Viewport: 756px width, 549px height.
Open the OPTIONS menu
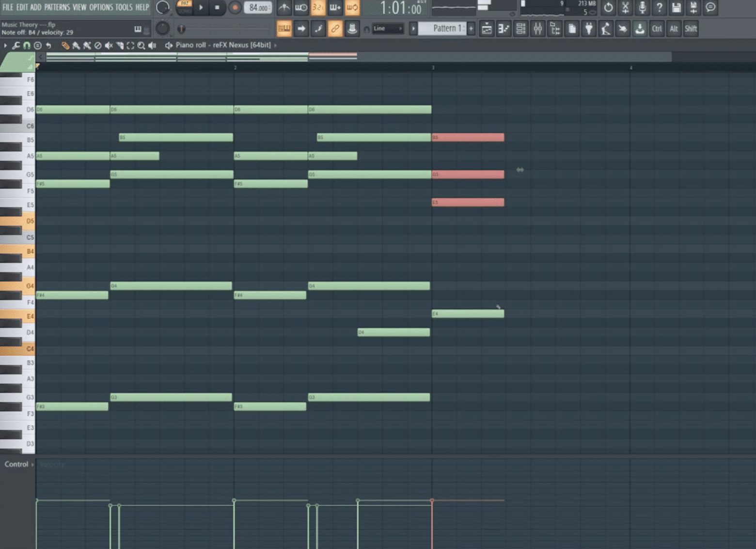coord(101,7)
